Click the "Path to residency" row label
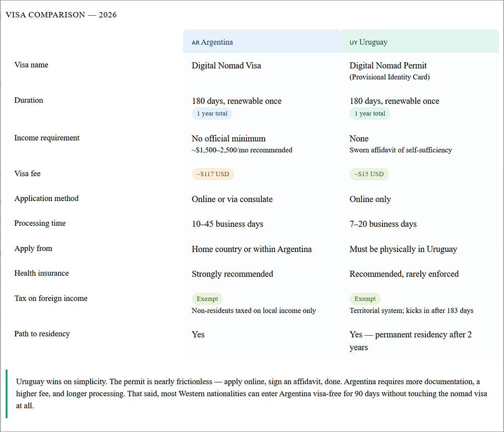 (x=42, y=334)
